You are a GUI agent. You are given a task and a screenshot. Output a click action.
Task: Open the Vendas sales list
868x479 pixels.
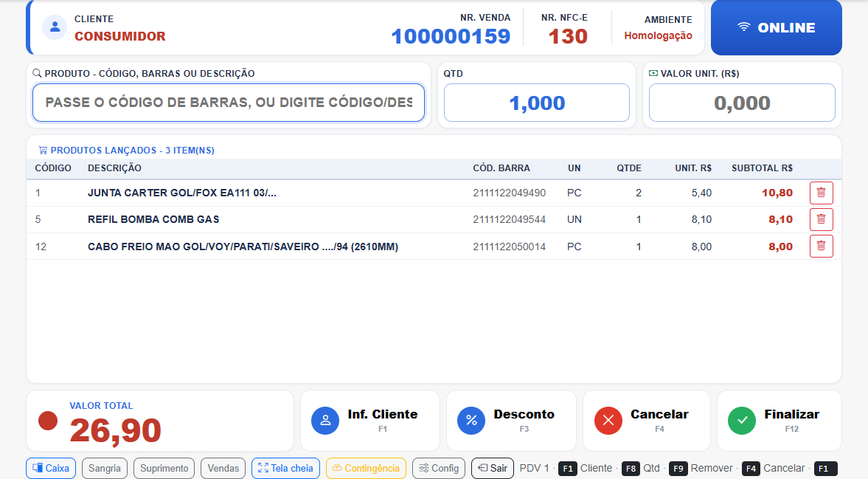223,468
